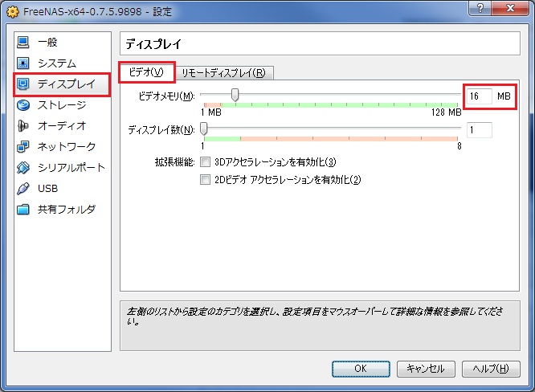
Task: Click the display count field showing 1
Action: [479, 130]
